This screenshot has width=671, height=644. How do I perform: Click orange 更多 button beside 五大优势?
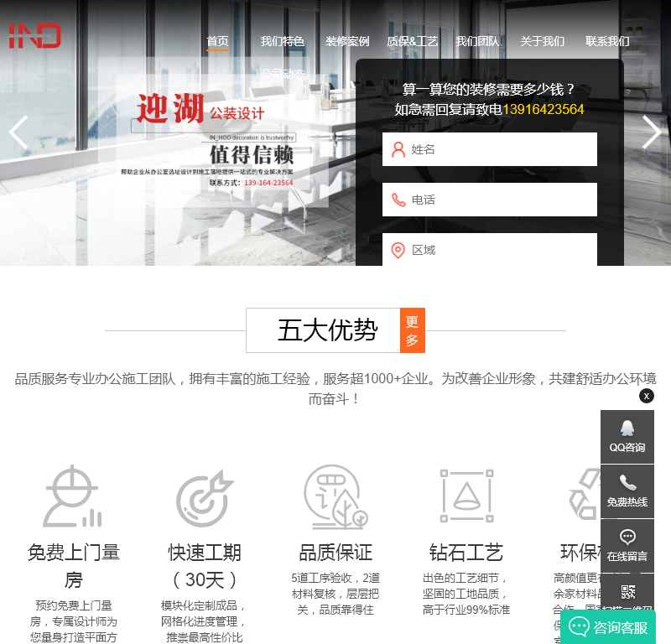[x=413, y=330]
